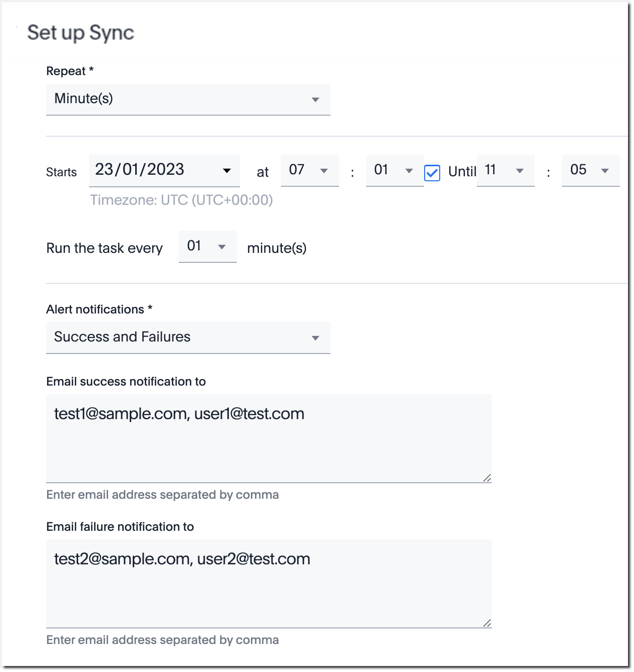
Task: Click the date picker dropdown arrow
Action: 226,170
